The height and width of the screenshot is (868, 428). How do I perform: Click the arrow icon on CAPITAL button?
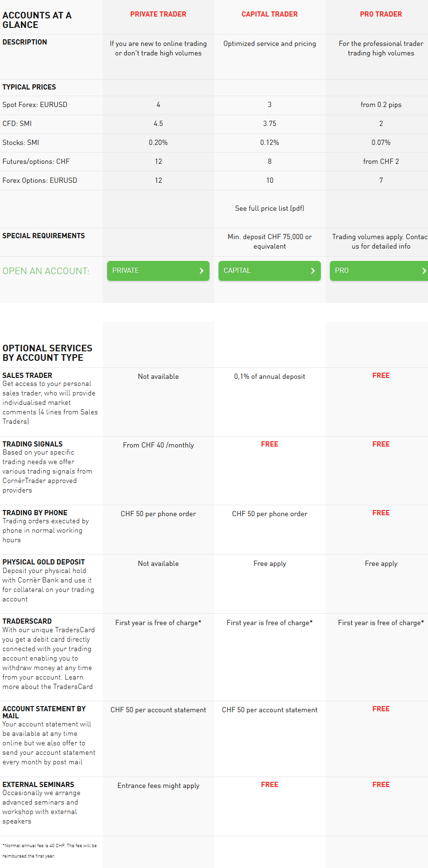(313, 271)
